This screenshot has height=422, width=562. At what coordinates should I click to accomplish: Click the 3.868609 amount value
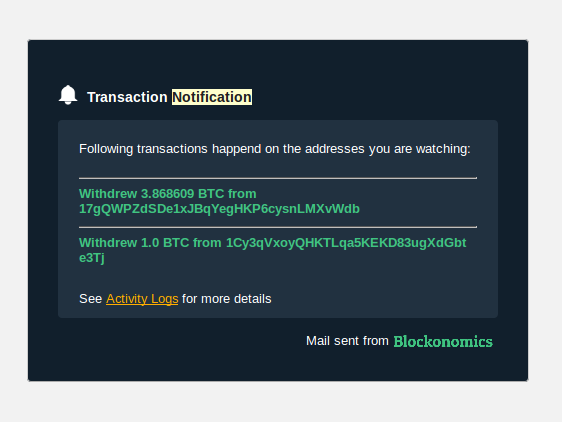tap(167, 194)
